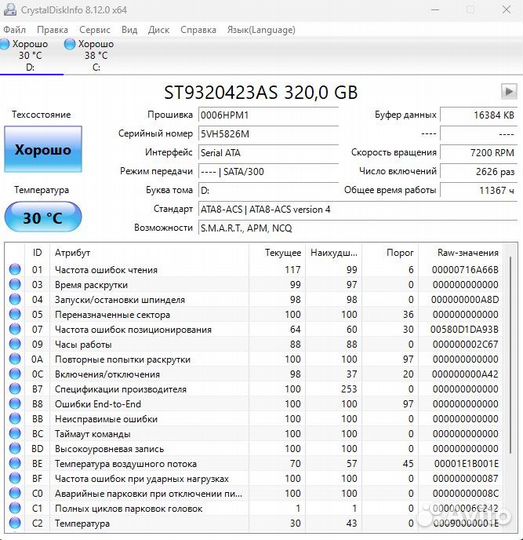Click status icon for attribute C1
The width and height of the screenshot is (523, 540).
pyautogui.click(x=15, y=508)
